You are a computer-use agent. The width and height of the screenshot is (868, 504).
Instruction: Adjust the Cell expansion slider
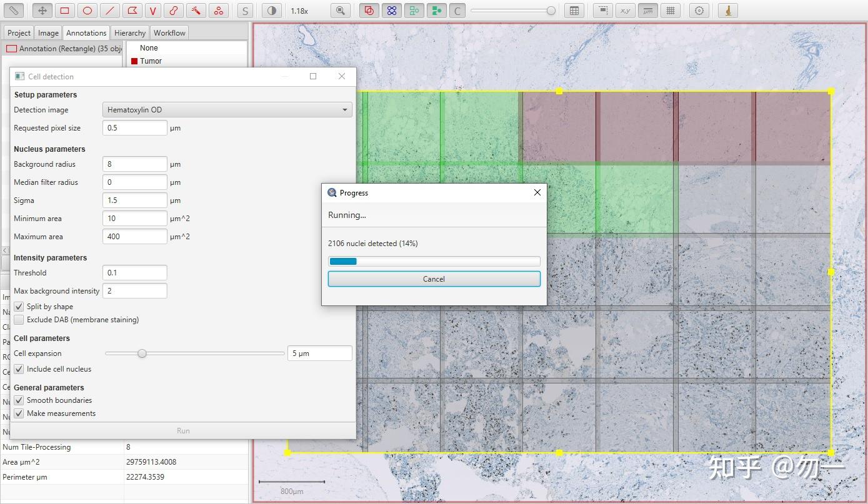[x=142, y=353]
